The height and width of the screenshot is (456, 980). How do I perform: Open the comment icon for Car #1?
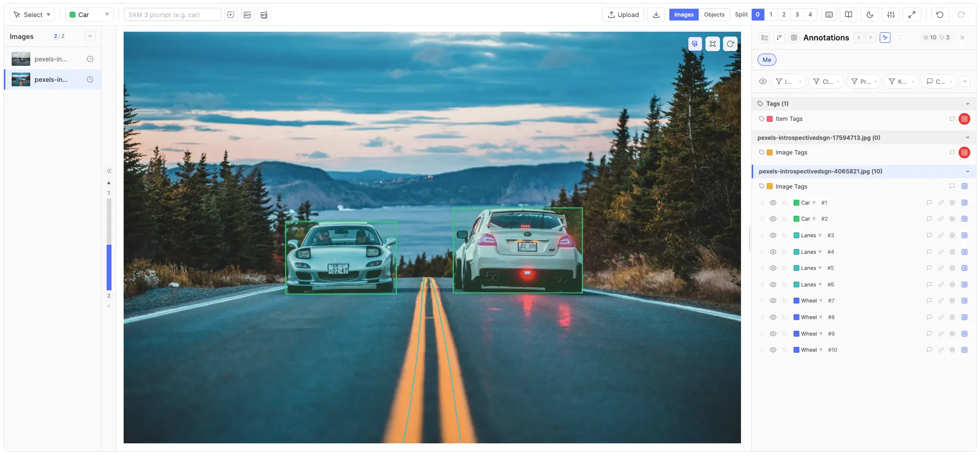coord(929,203)
